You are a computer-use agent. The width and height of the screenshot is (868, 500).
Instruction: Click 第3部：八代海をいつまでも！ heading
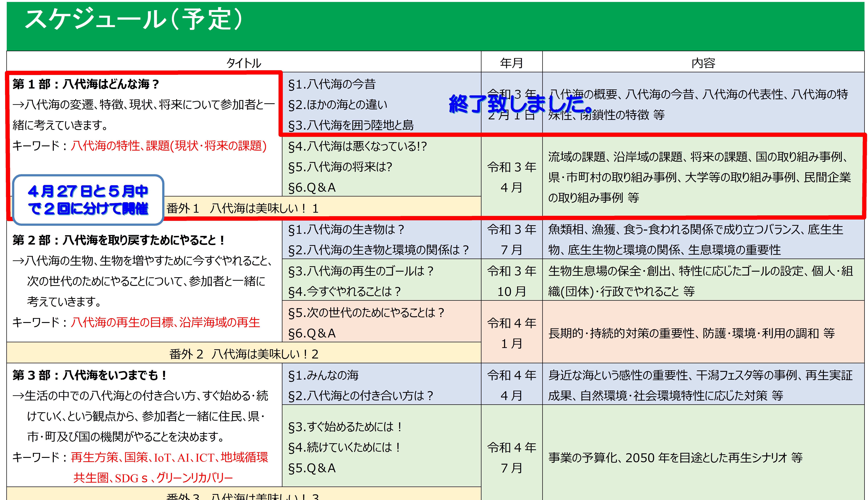pyautogui.click(x=89, y=375)
